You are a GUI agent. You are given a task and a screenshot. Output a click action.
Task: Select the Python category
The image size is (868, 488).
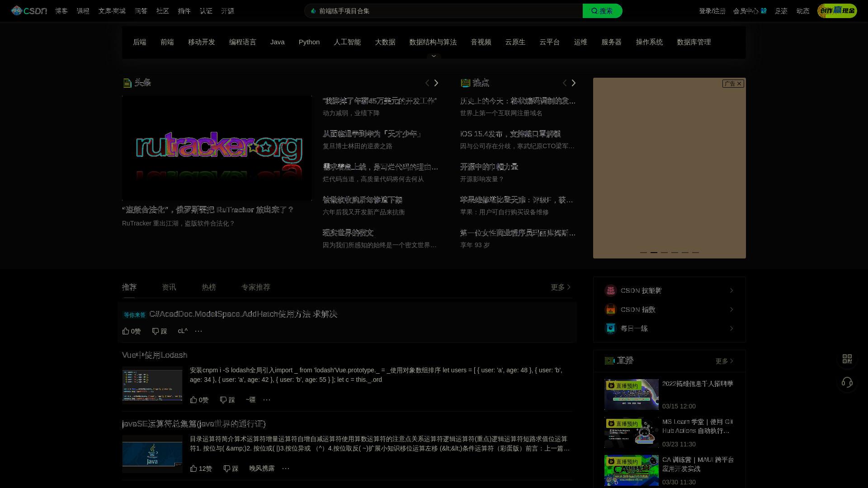pos(309,42)
